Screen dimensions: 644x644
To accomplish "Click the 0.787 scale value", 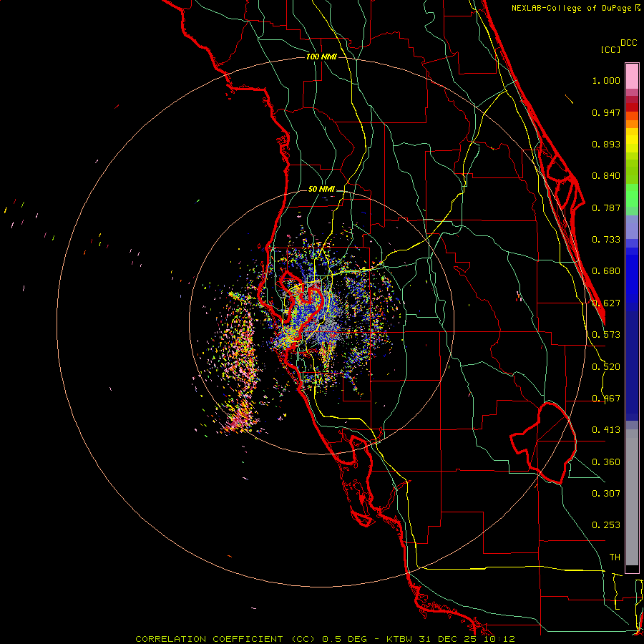I will click(606, 208).
